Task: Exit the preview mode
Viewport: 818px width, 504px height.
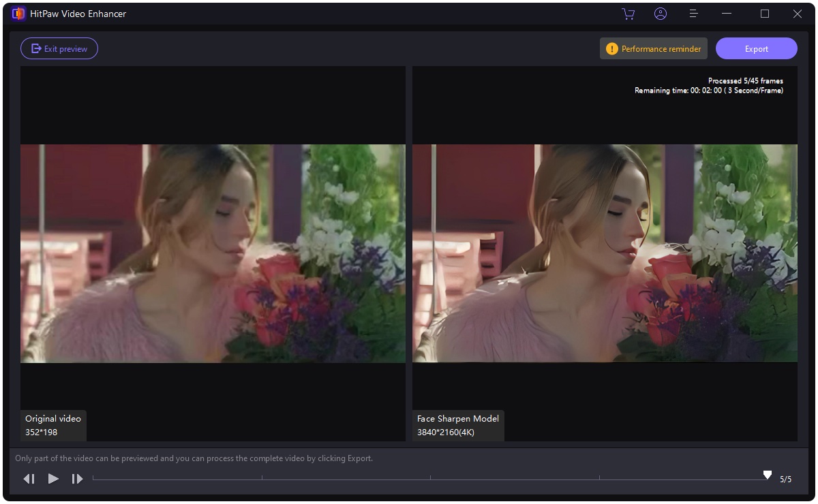Action: tap(59, 48)
